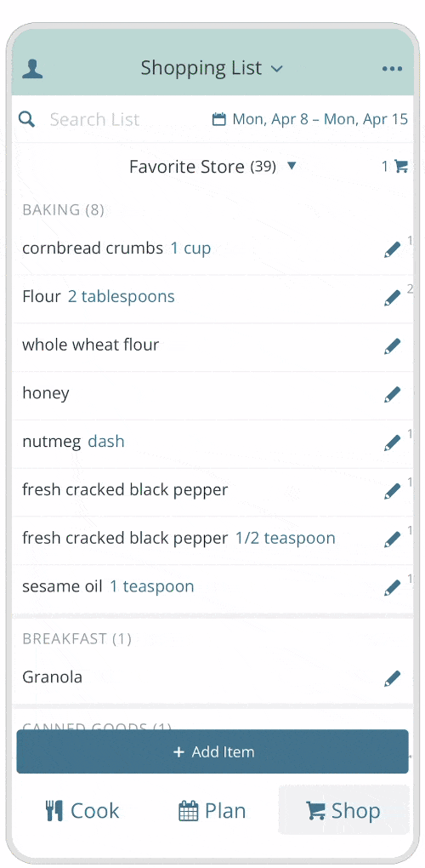
Task: Open the user profile icon
Action: [x=32, y=69]
